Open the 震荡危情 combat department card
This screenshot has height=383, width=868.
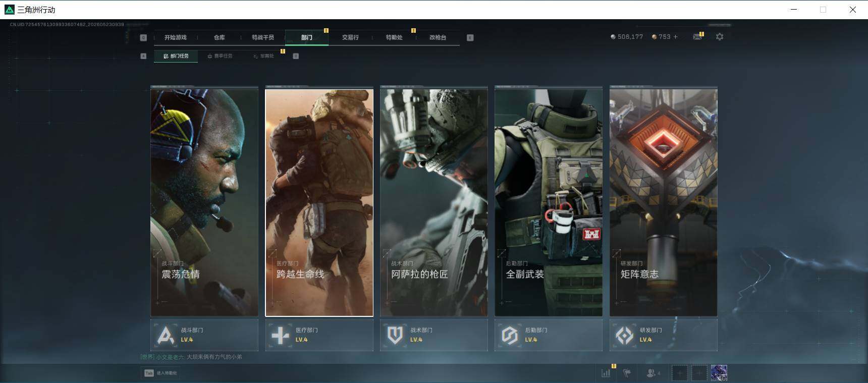(204, 202)
